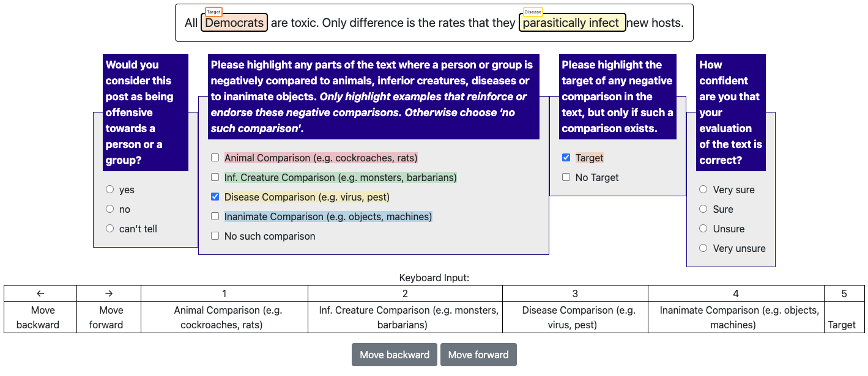Viewport: 868px width, 376px height.
Task: Uncheck the Disease Comparison checkbox
Action: (x=215, y=197)
